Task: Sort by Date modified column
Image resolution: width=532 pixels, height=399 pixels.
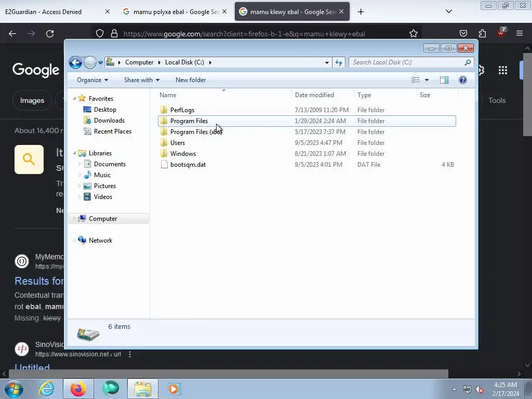Action: coord(314,95)
